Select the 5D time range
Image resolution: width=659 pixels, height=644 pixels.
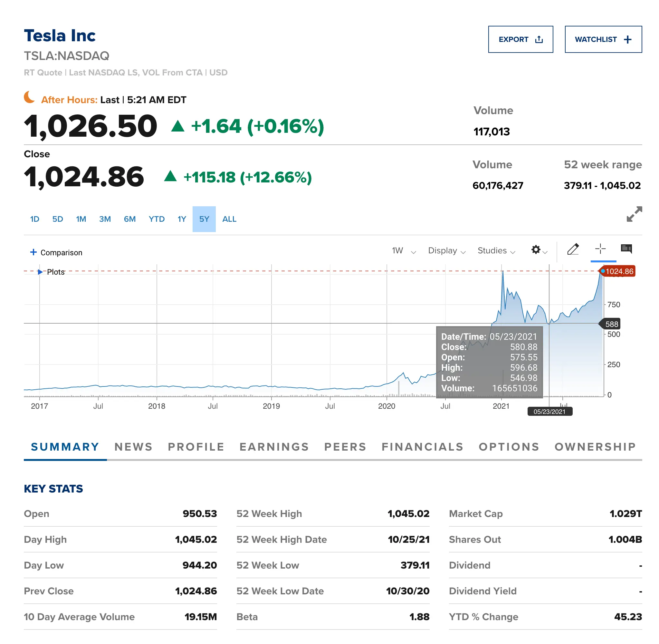tap(57, 219)
